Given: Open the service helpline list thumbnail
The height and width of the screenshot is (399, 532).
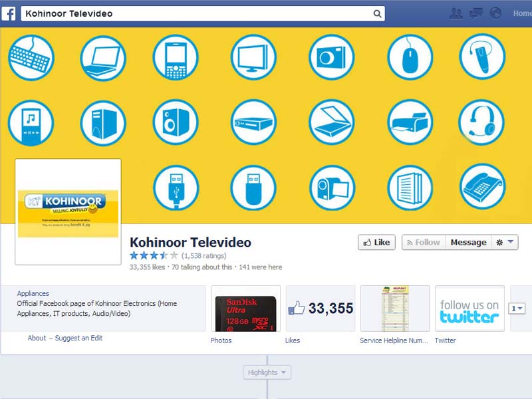Looking at the screenshot, I should coord(395,309).
